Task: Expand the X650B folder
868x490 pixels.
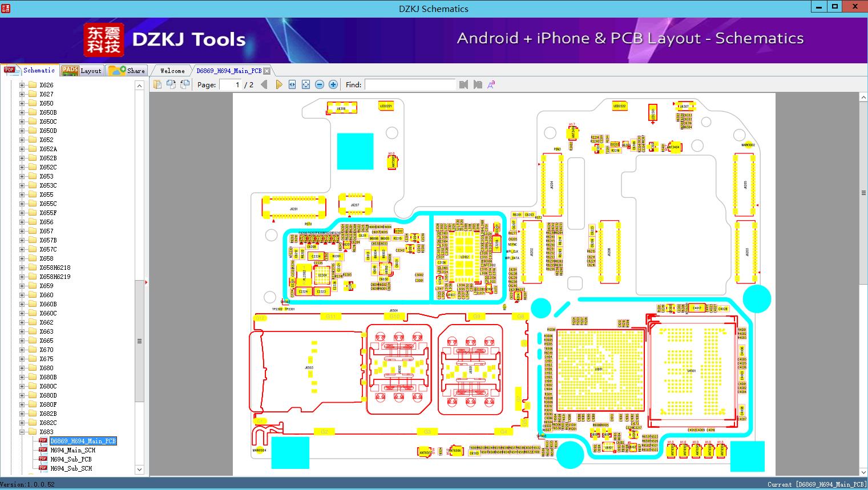Action: [22, 112]
